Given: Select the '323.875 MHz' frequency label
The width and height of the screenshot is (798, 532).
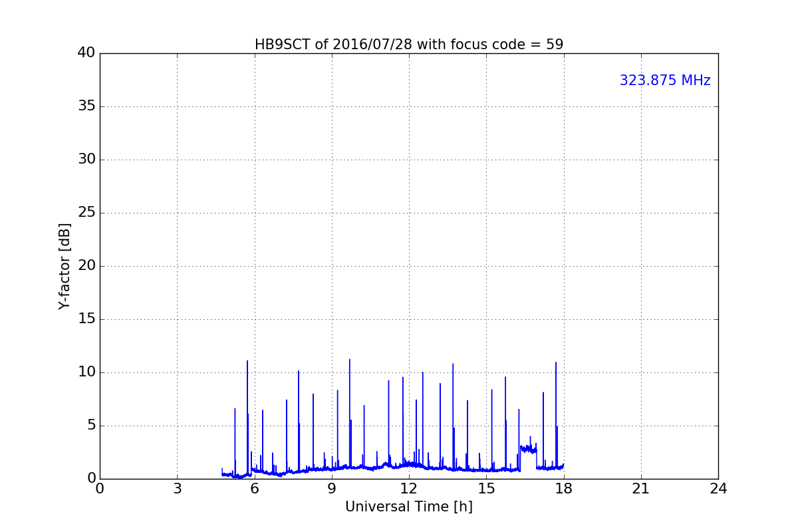Looking at the screenshot, I should [665, 80].
